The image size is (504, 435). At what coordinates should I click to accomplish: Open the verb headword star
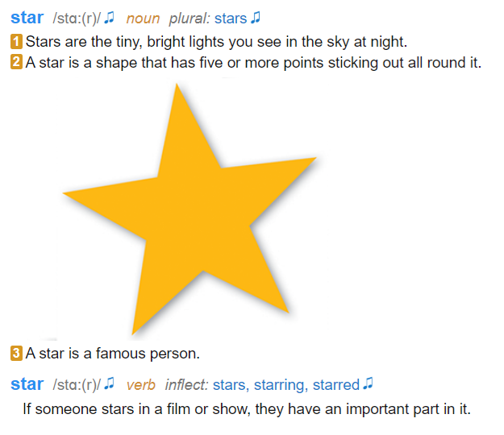pyautogui.click(x=27, y=384)
